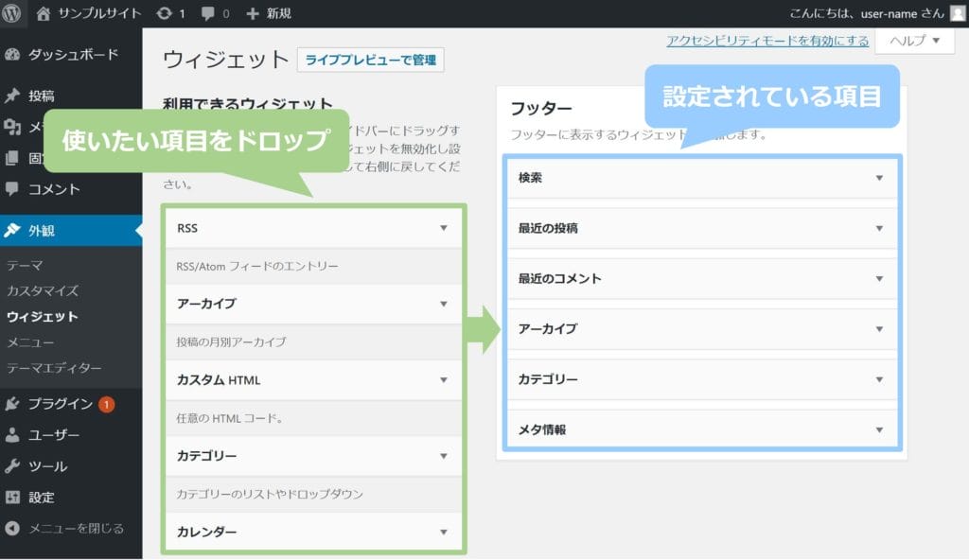Click the ライブプレビューで管理 button

coord(370,60)
